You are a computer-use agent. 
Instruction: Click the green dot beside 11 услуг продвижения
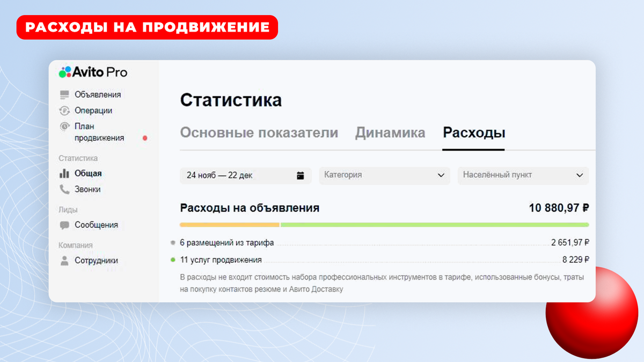pos(172,260)
